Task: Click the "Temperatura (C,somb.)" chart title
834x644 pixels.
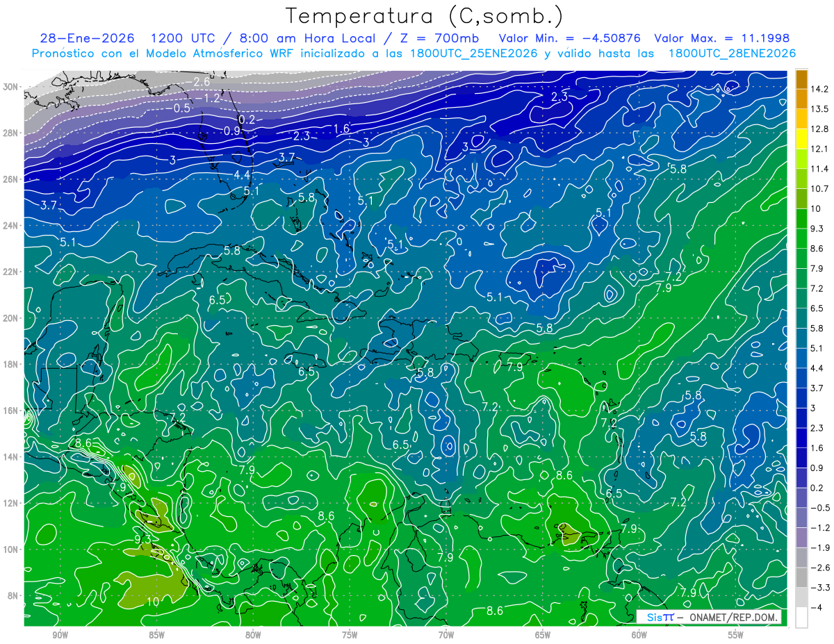Action: [424, 15]
